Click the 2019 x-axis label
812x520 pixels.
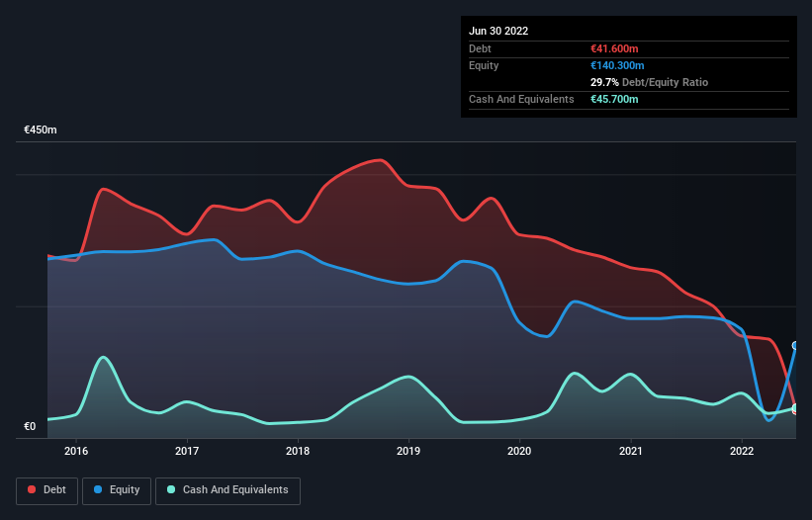tap(408, 451)
